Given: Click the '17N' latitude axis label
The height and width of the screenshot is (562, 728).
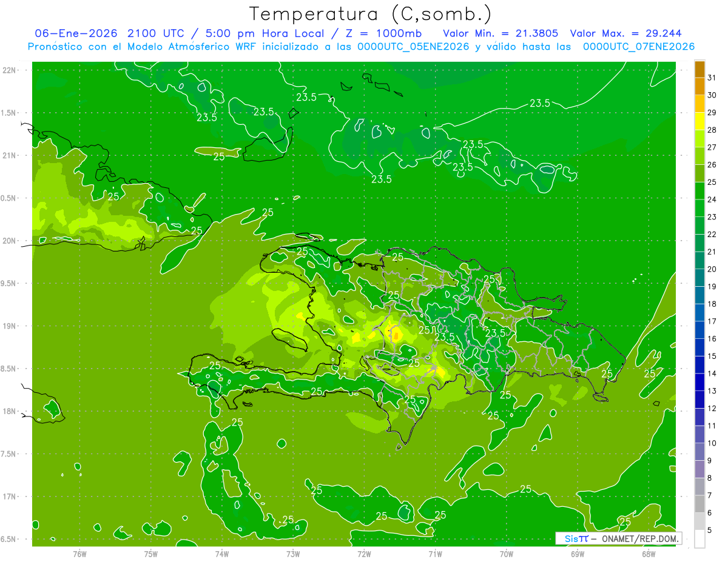Looking at the screenshot, I should 8,497.
